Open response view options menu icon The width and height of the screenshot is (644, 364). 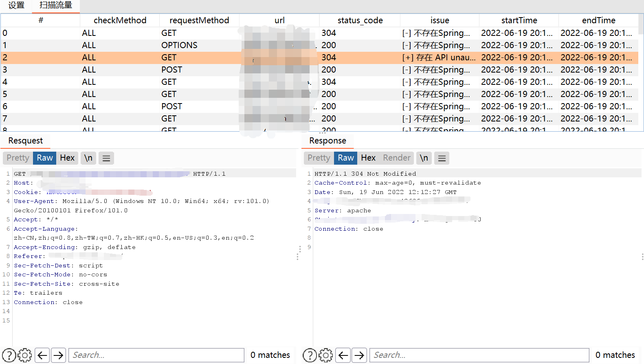coord(442,158)
